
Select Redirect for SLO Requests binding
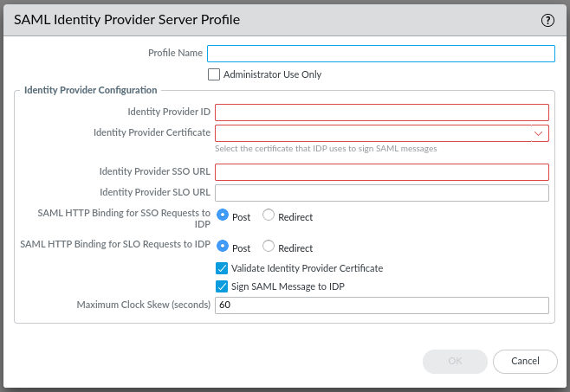coord(269,246)
